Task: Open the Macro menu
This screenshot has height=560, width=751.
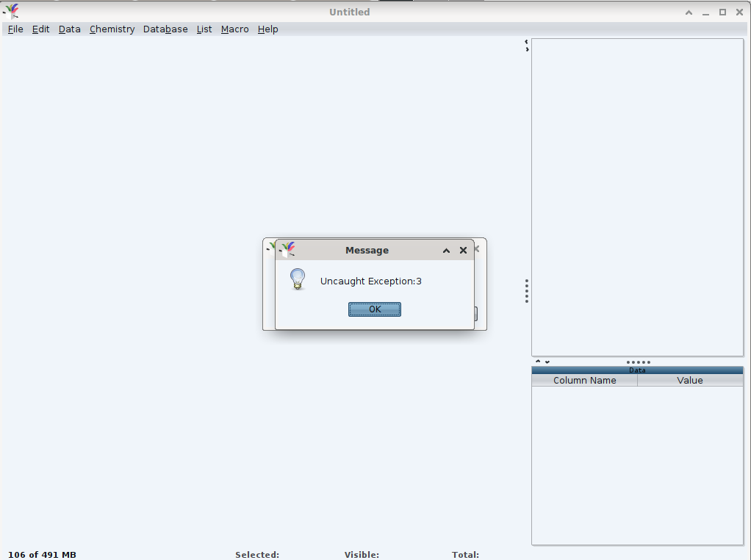Action: [x=234, y=29]
